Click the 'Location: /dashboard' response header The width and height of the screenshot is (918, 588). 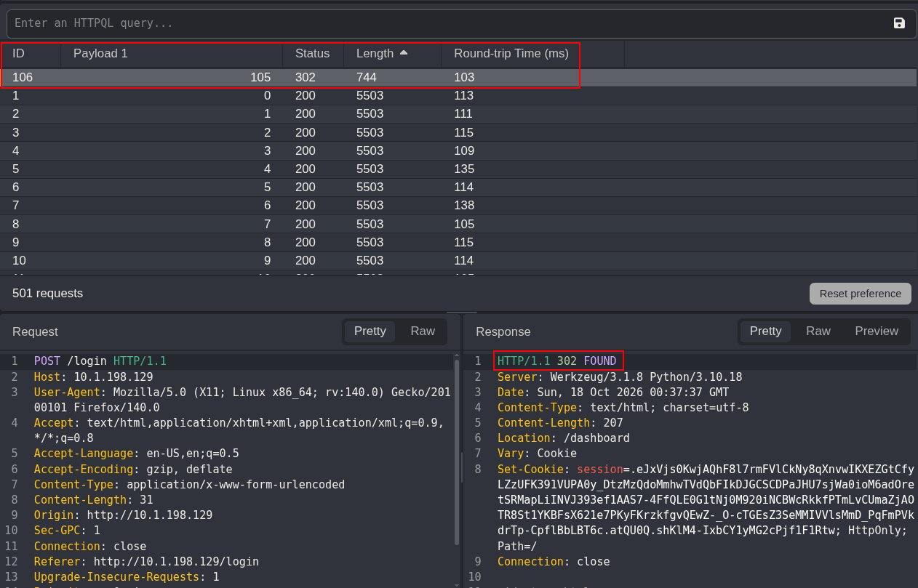(x=564, y=438)
